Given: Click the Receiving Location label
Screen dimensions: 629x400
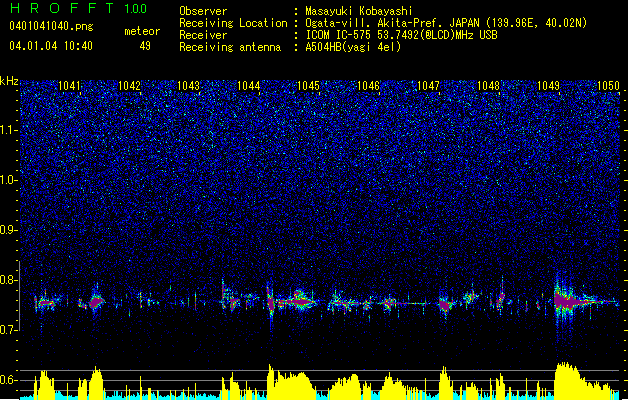Looking at the screenshot, I should point(233,23).
